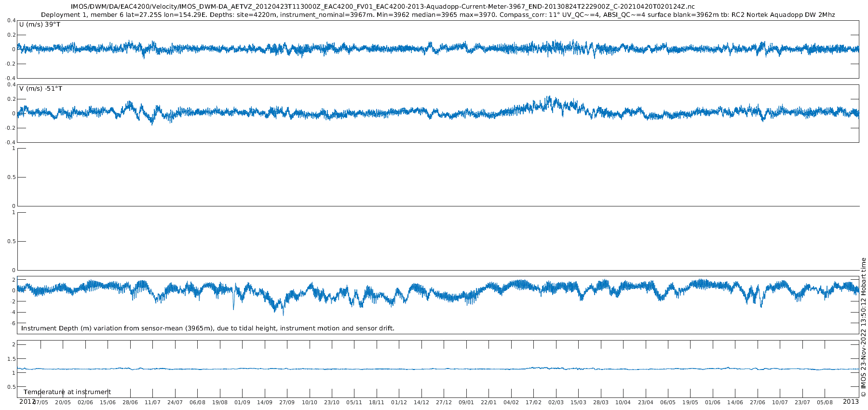Click the '14/12' date tick label
The width and height of the screenshot is (868, 410).
(x=421, y=402)
